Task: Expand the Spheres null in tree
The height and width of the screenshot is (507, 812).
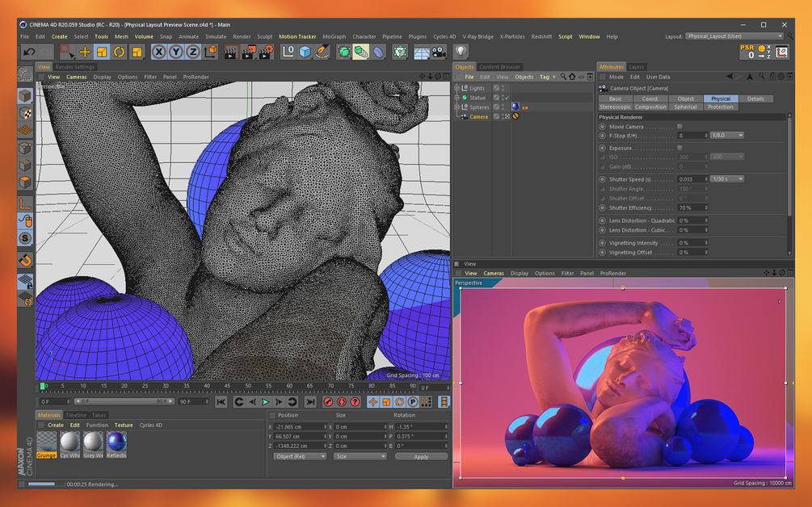Action: tap(456, 107)
